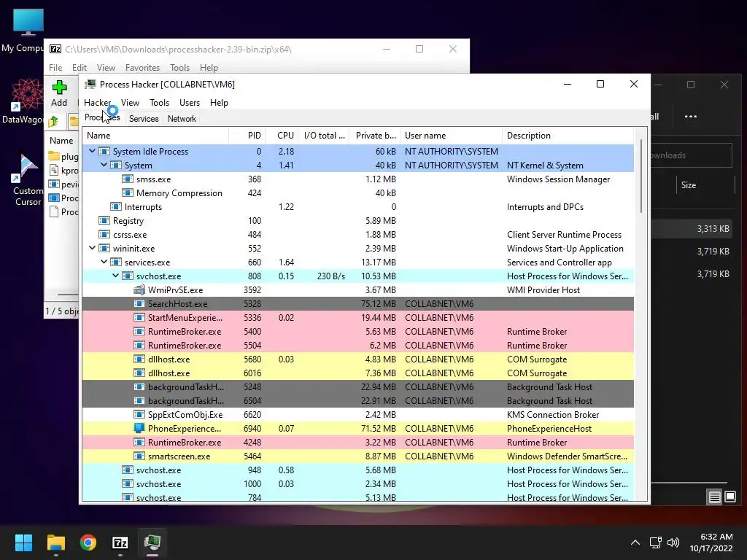
Task: Click the Memory Compression process icon
Action: click(127, 192)
